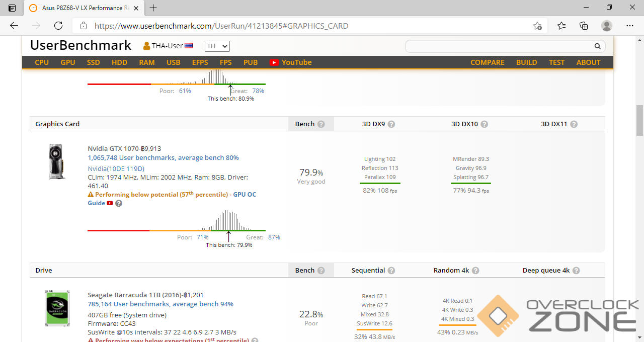Screen dimensions: 644x342
Task: Click help icon next to 3D DX9
Action: [x=391, y=124]
